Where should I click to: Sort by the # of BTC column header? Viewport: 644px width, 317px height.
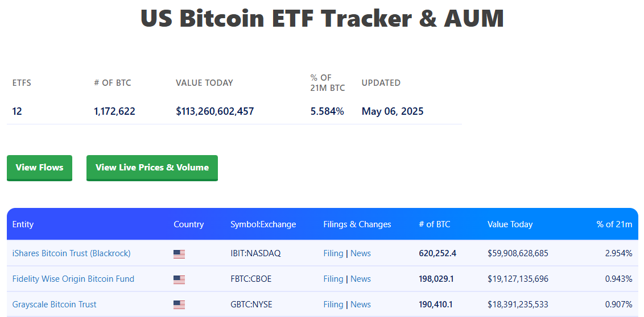point(435,224)
